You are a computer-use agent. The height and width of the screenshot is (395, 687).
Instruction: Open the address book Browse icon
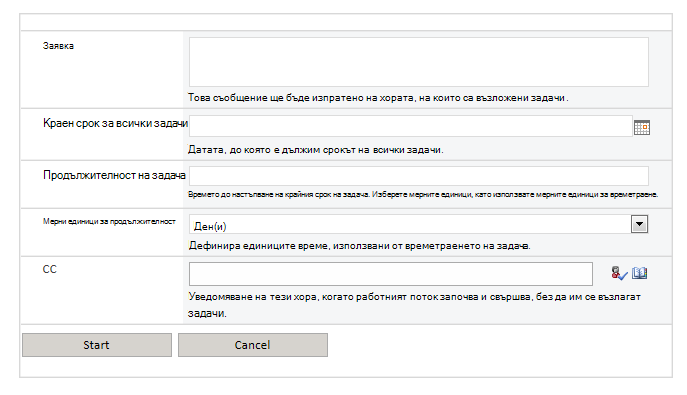[639, 273]
